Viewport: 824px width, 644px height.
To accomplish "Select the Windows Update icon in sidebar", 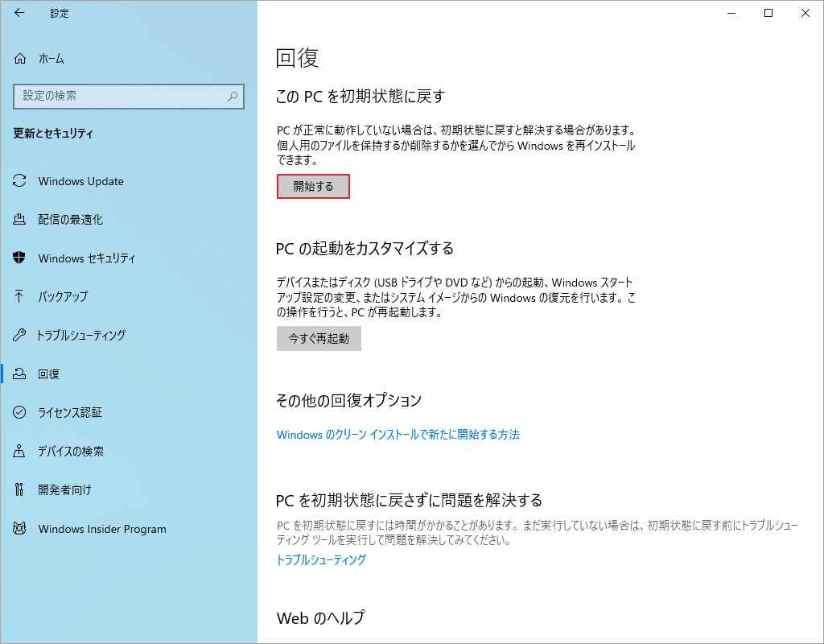I will tap(21, 181).
